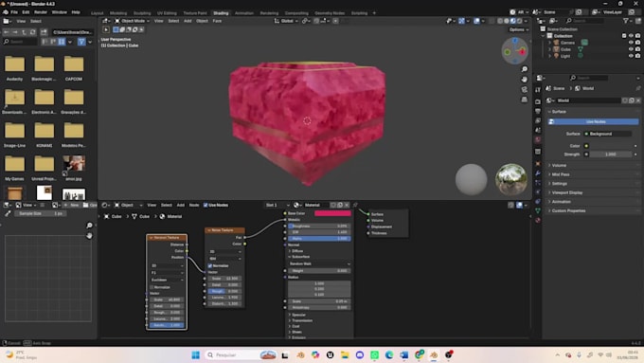Click the image editor hand pan icon
644x363 pixels.
click(x=89, y=236)
